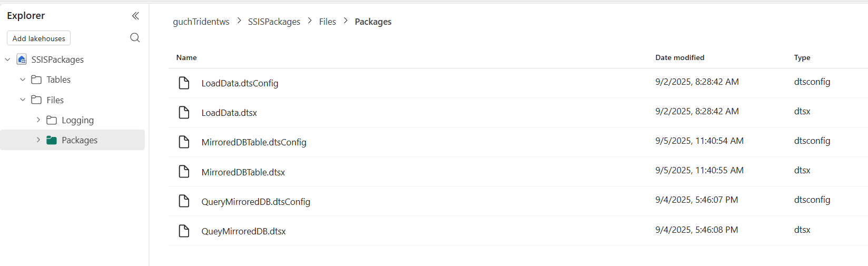
Task: Click the file icon for MirroredDBTable.dtsConfig
Action: [x=184, y=142]
